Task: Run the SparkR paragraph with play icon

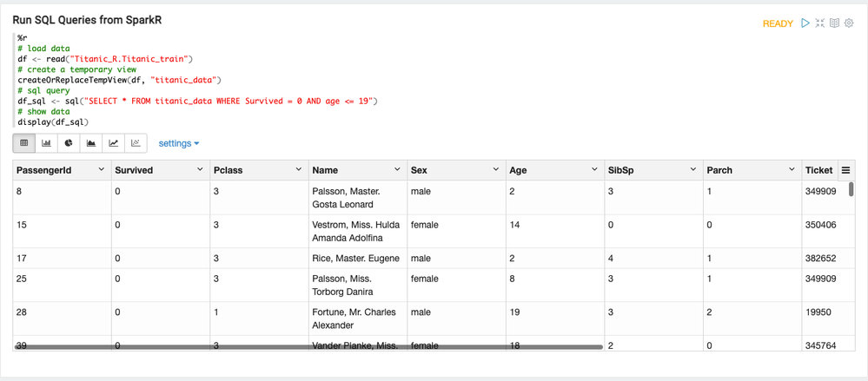Action: (805, 23)
